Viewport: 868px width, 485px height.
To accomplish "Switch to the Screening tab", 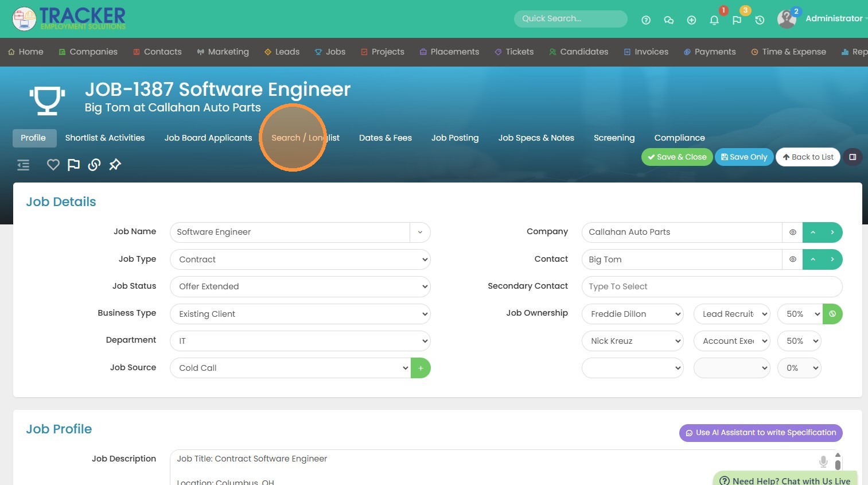I will pos(614,138).
